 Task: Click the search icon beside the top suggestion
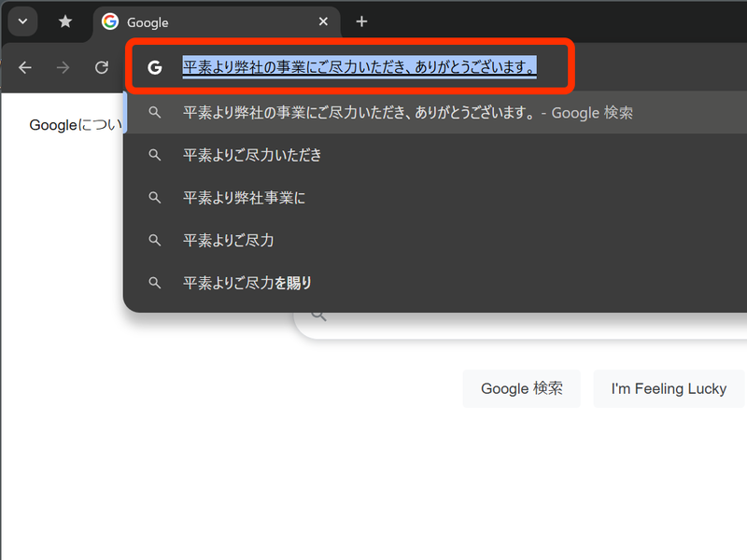155,112
